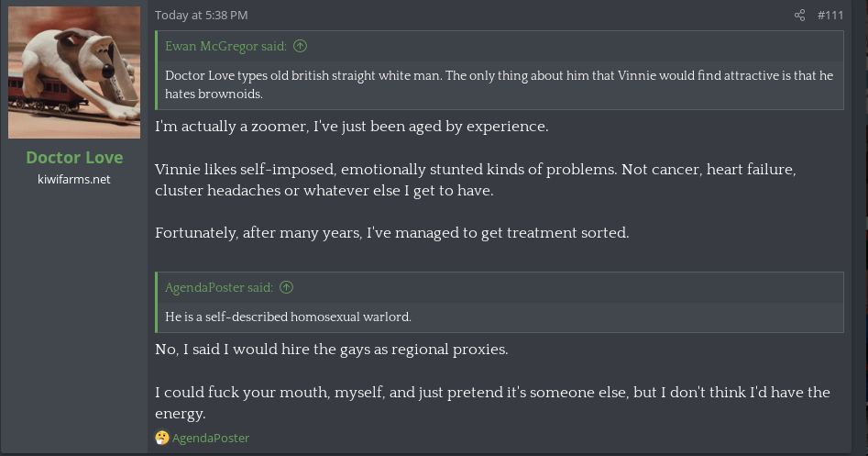Click the sentence about hiring regional proxies
This screenshot has height=456, width=868.
(x=331, y=350)
